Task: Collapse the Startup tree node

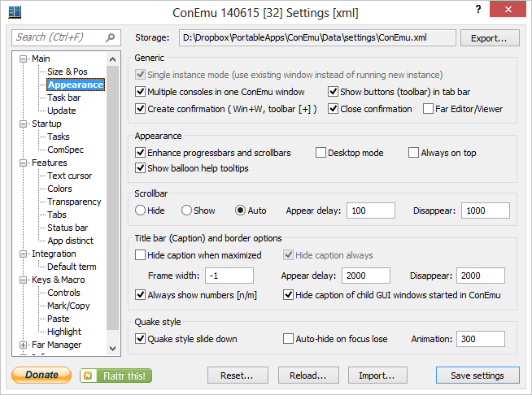Action: [x=23, y=124]
